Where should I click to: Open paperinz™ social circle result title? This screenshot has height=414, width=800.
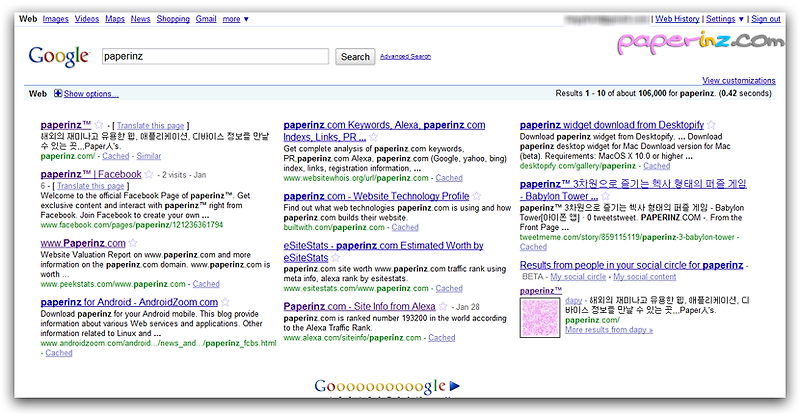tap(541, 290)
